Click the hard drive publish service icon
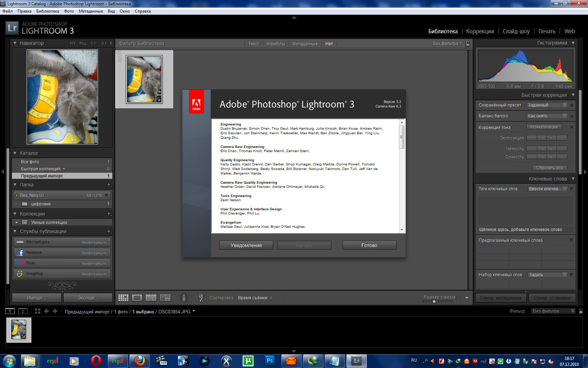588x368 pixels. tap(20, 242)
